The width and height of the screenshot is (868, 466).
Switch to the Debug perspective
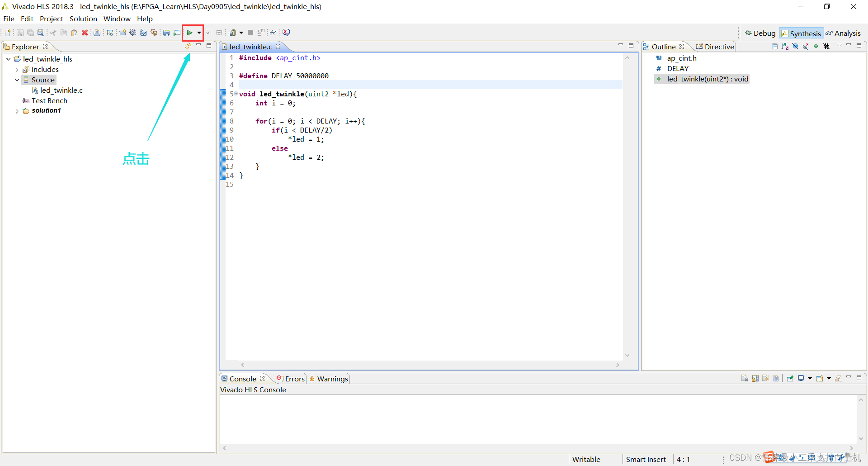760,33
